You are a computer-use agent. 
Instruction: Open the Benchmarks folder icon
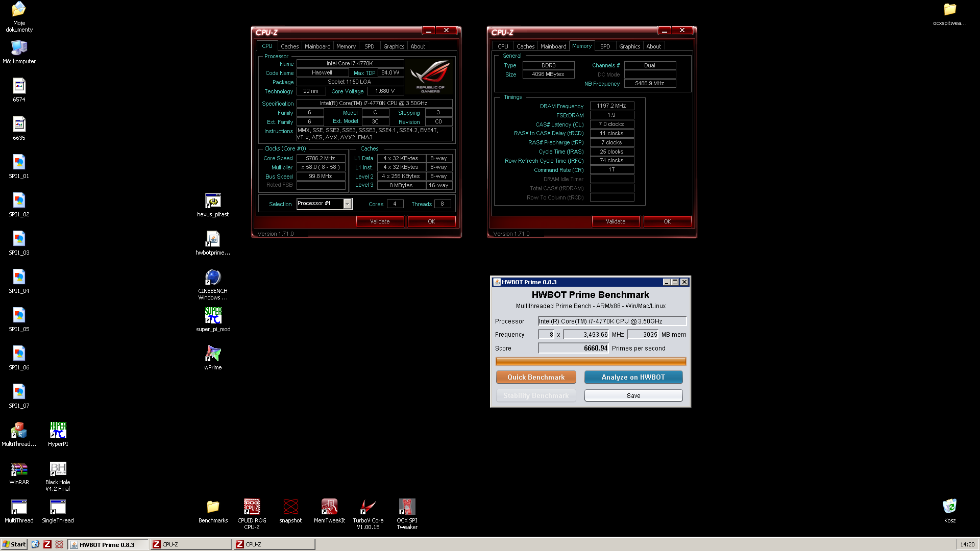coord(213,511)
